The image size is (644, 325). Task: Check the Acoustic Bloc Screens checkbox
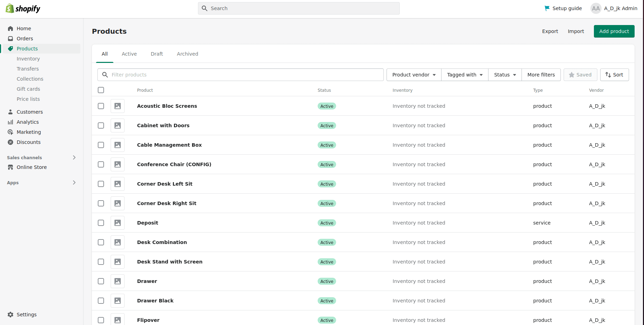(x=101, y=106)
